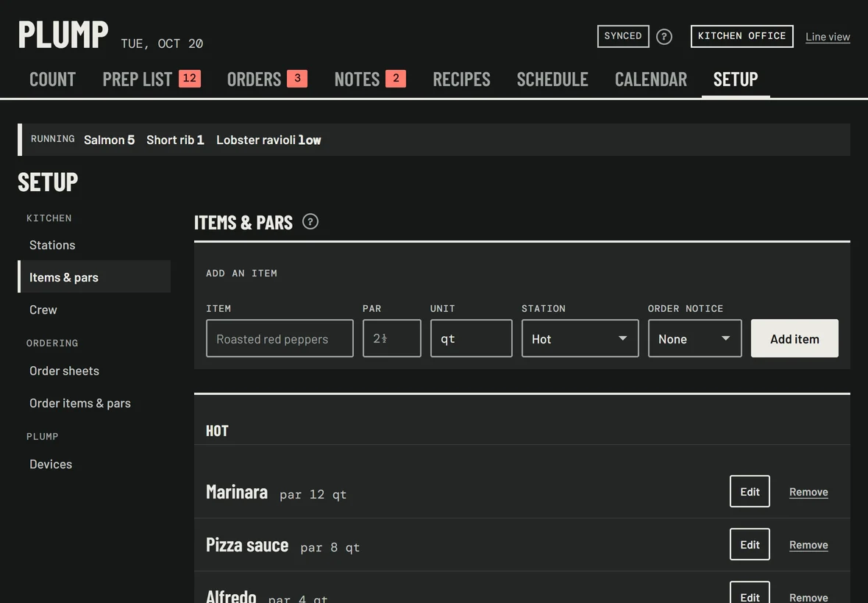Image resolution: width=868 pixels, height=603 pixels.
Task: Click 'par 8 qt' text
Action: tap(330, 548)
